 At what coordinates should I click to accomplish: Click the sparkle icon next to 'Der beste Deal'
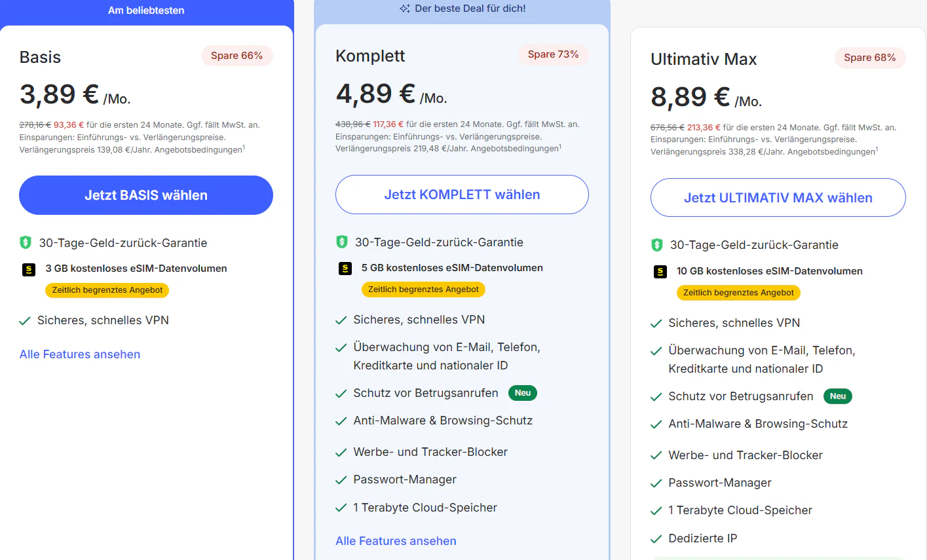tap(405, 9)
